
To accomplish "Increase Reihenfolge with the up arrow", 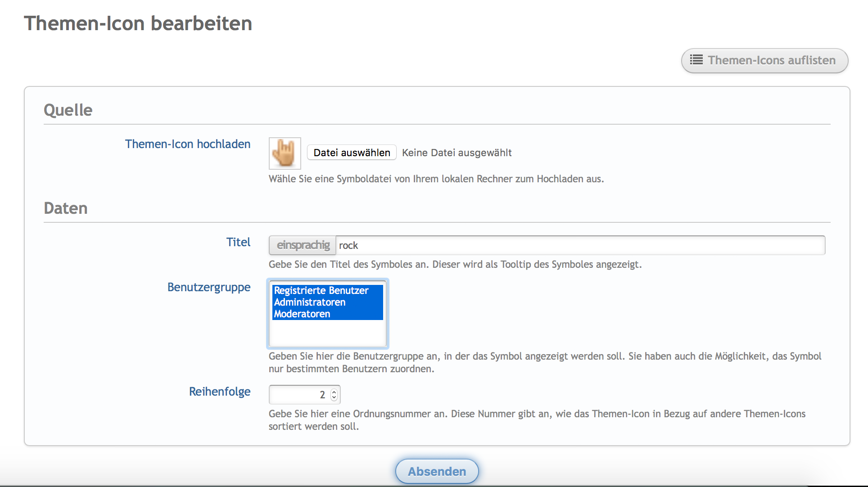I will 334,392.
